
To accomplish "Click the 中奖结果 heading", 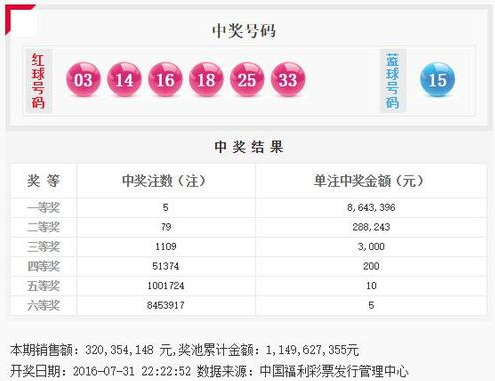I will tap(249, 147).
